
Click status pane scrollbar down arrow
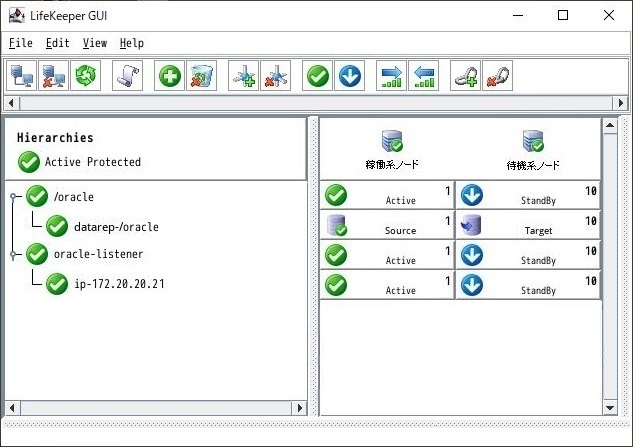click(x=610, y=408)
